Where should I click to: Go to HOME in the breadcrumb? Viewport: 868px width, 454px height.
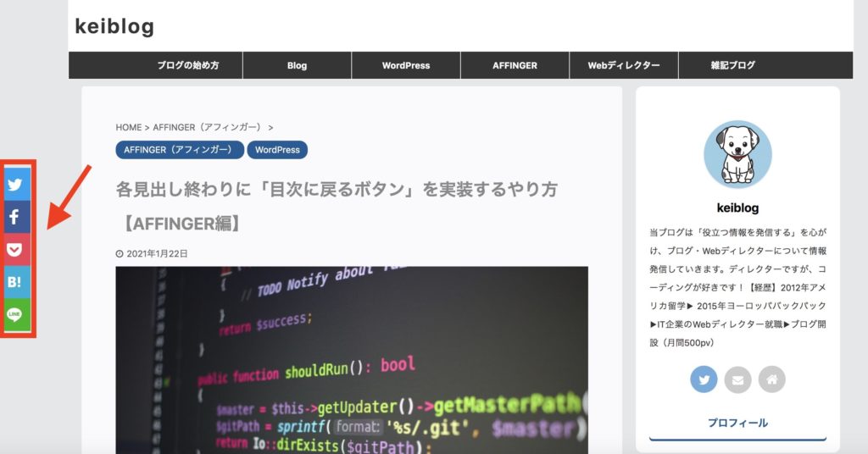[x=129, y=127]
